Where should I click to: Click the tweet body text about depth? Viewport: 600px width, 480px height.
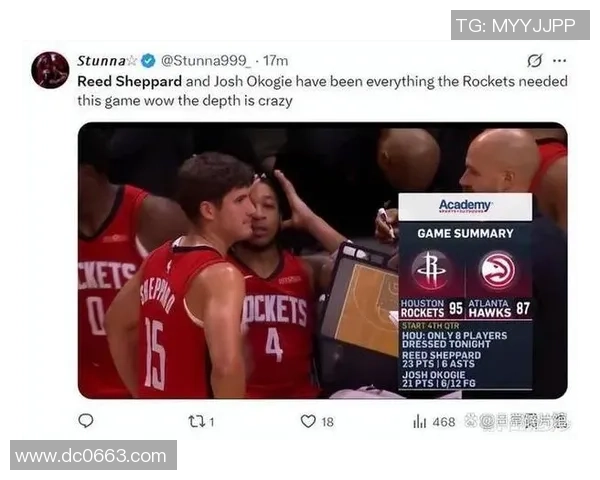[322, 91]
